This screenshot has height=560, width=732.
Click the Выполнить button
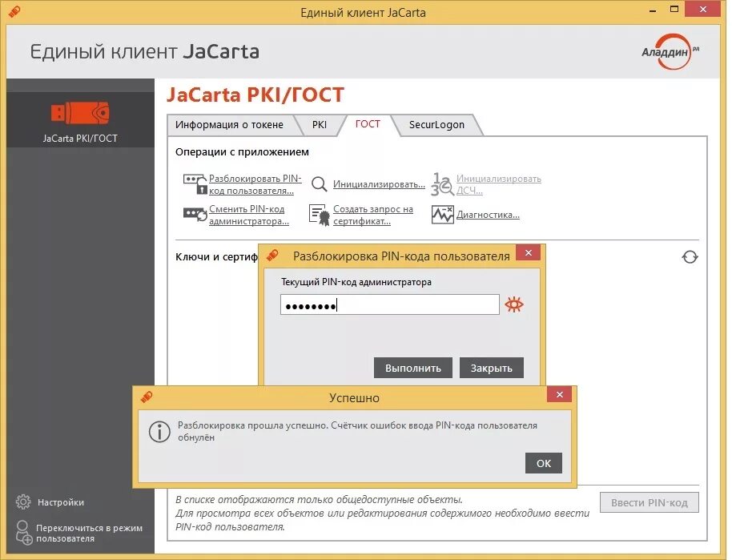(413, 368)
